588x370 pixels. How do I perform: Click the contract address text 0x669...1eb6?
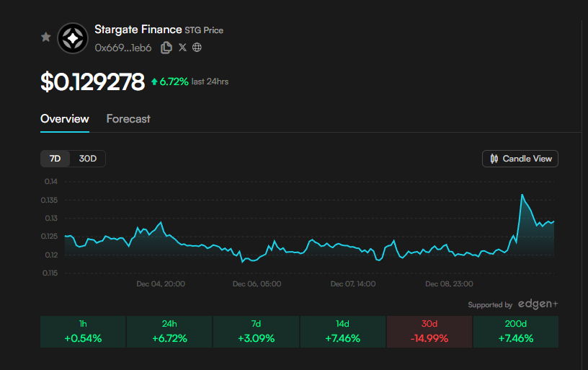point(123,48)
